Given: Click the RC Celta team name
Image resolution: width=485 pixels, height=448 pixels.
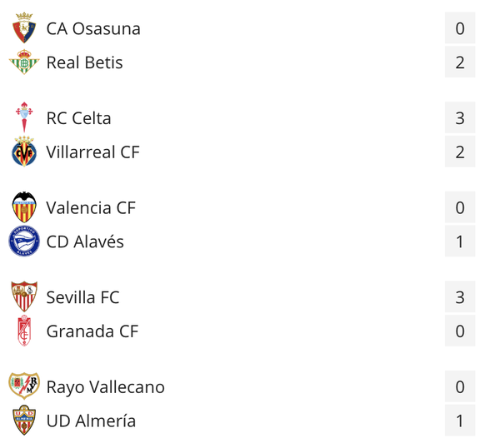Looking at the screenshot, I should tap(78, 118).
